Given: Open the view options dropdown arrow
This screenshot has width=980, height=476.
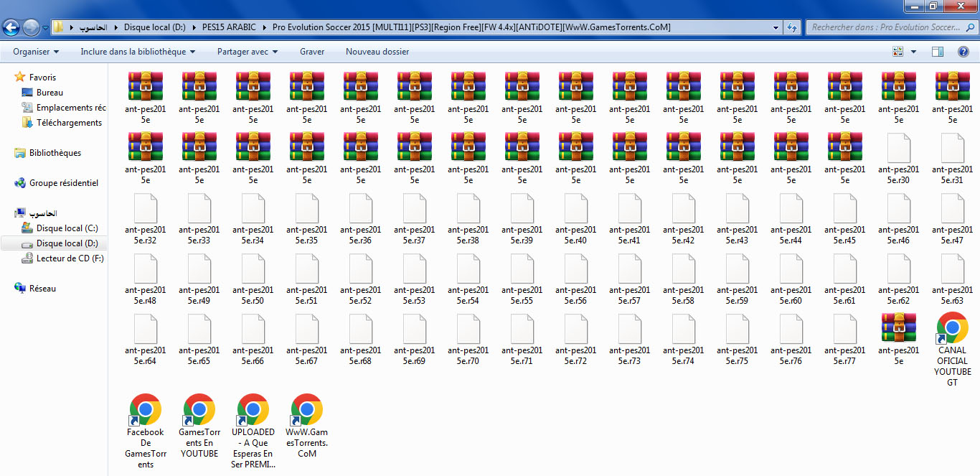Looking at the screenshot, I should [x=913, y=52].
